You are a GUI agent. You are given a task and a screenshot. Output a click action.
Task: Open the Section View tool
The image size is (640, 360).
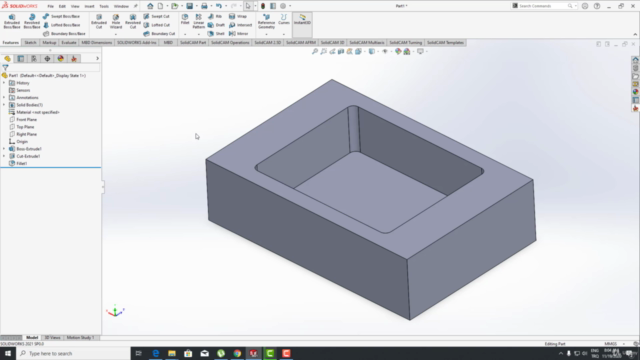[341, 51]
